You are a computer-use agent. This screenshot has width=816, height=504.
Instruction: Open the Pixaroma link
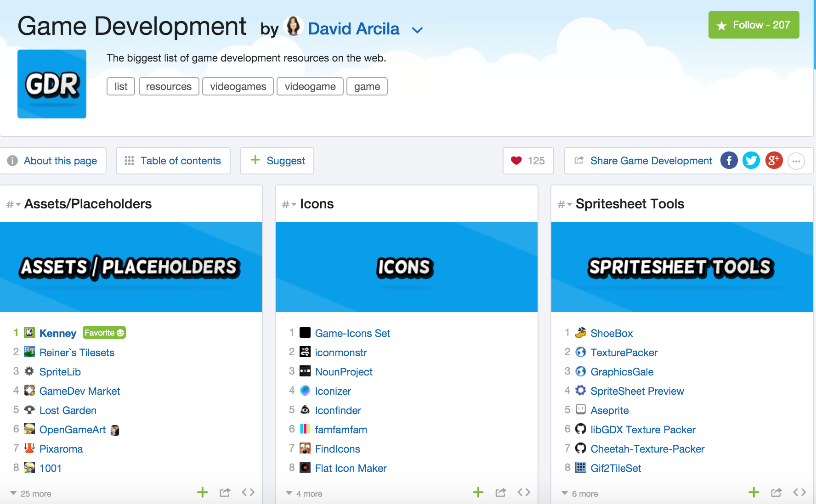pyautogui.click(x=61, y=449)
